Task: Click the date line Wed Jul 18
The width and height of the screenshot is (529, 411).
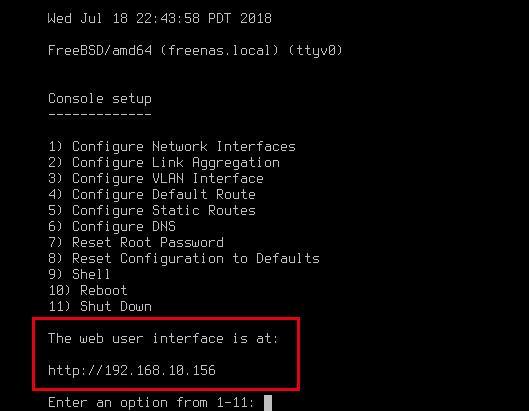Action: pyautogui.click(x=160, y=18)
